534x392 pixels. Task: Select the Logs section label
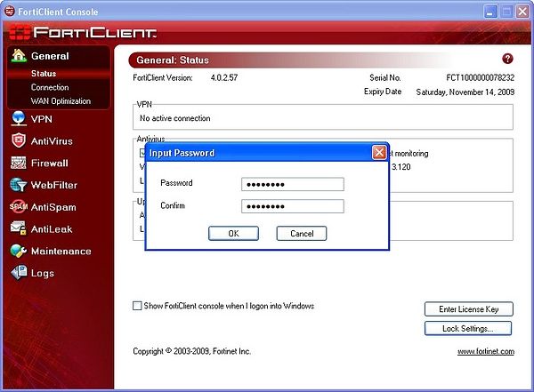click(x=43, y=273)
